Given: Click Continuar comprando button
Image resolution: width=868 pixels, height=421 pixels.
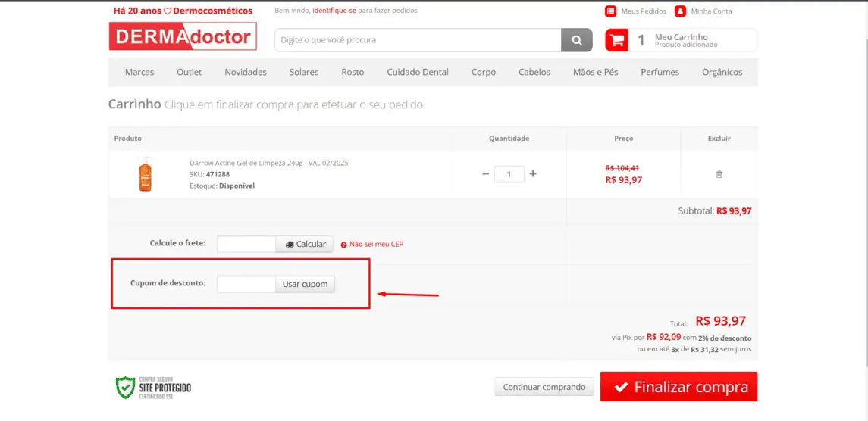Looking at the screenshot, I should click(544, 387).
